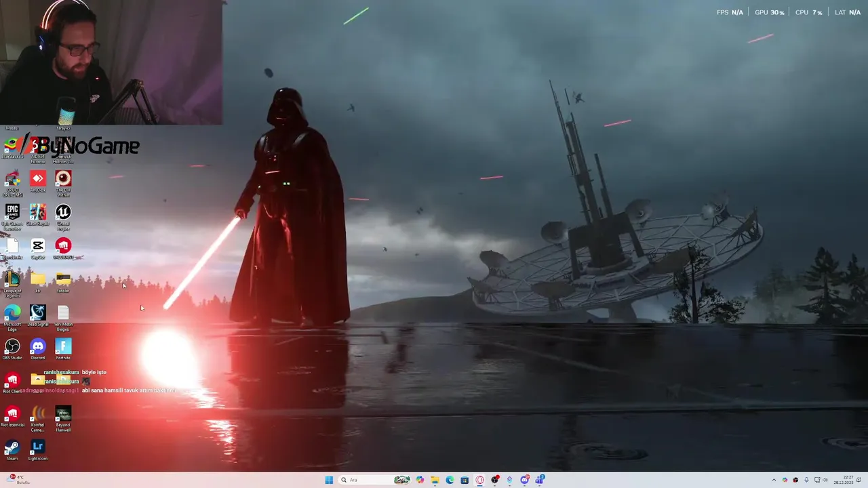Open the kb folder on desktop
The height and width of the screenshot is (488, 868).
click(x=38, y=282)
